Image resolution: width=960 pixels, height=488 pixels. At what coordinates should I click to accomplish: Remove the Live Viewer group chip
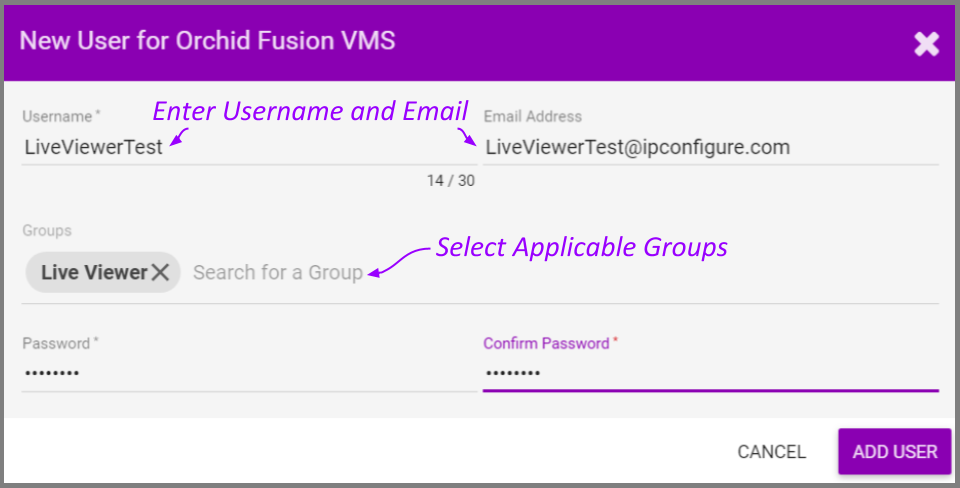tap(160, 273)
